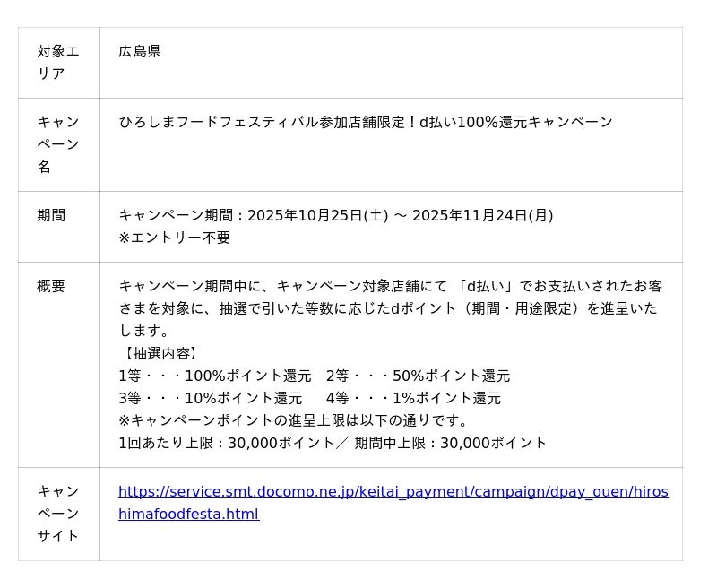This screenshot has width=717, height=588.
Task: Click the 2等 50%ポイント還元 text
Action: point(418,376)
